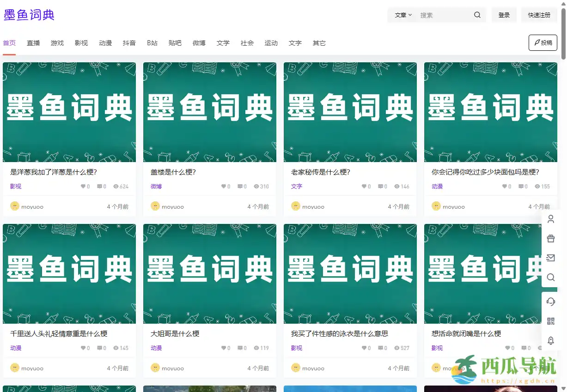Open the mail icon in the floating sidebar
The image size is (567, 392).
(550, 258)
